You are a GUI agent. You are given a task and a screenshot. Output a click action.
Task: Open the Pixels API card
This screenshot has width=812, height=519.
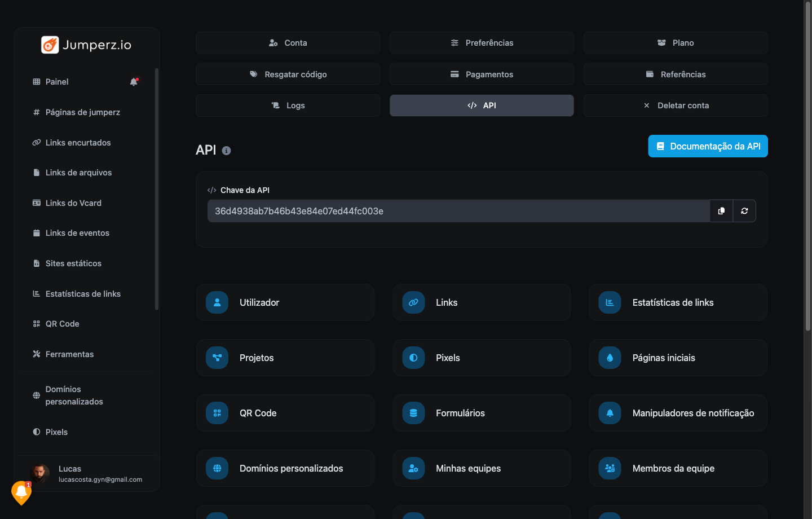(482, 358)
